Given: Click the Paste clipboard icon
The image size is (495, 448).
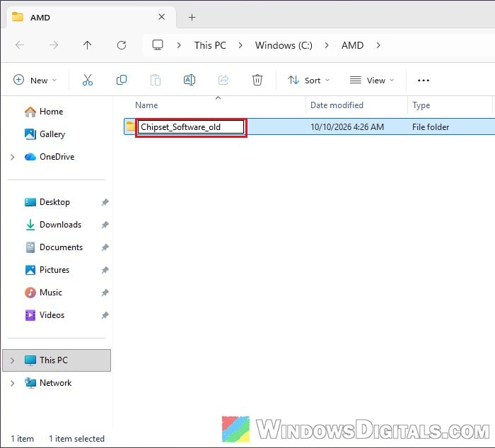Looking at the screenshot, I should 156,80.
